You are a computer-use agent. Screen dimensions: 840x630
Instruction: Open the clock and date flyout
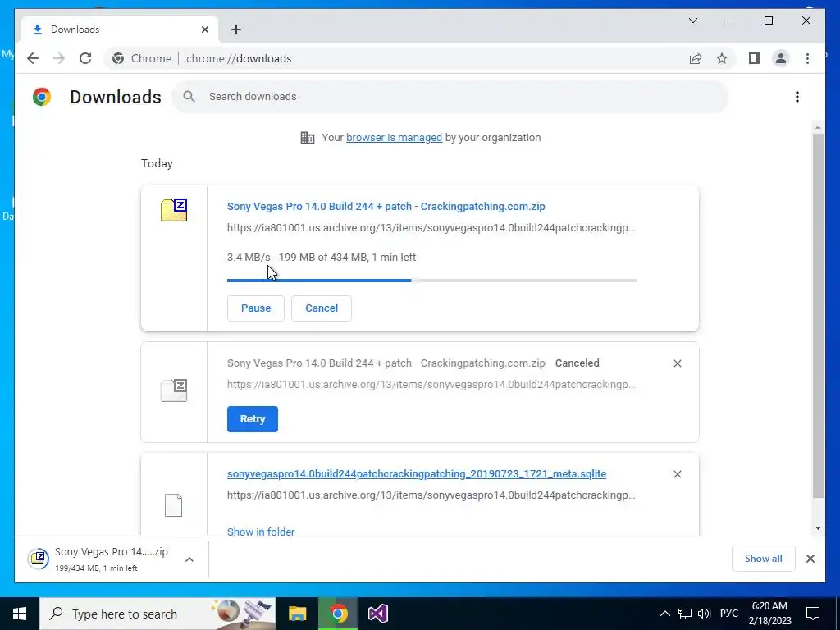(769, 614)
